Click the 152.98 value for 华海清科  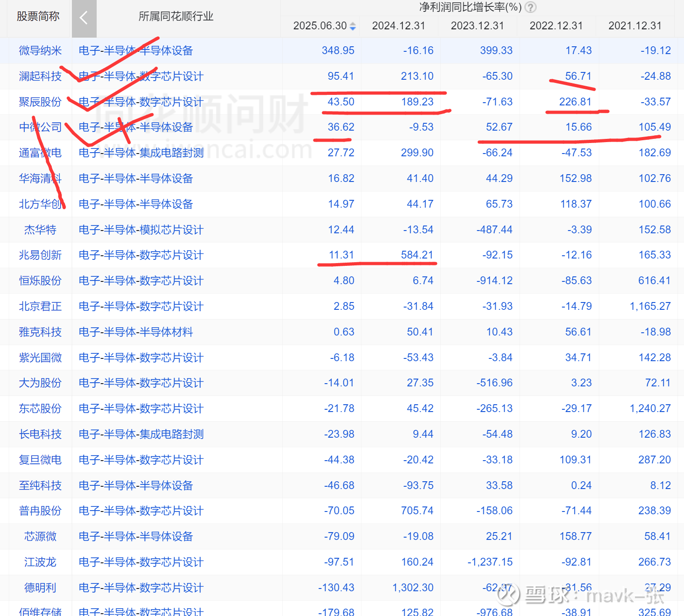(x=576, y=178)
